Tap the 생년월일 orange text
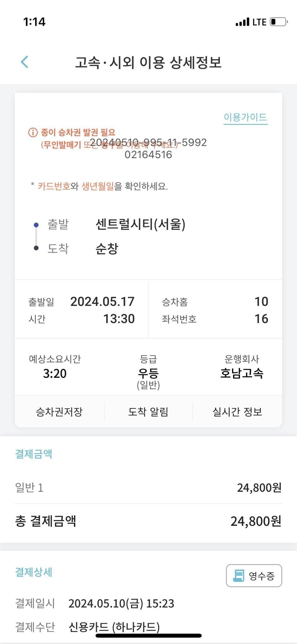 [98, 186]
